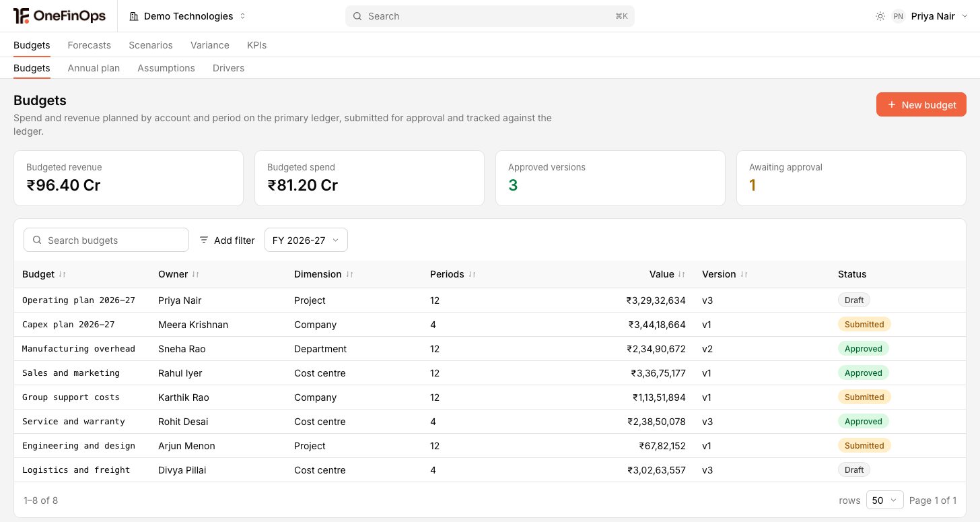Sort by Value column arrows
The height and width of the screenshot is (522, 980).
tap(682, 275)
